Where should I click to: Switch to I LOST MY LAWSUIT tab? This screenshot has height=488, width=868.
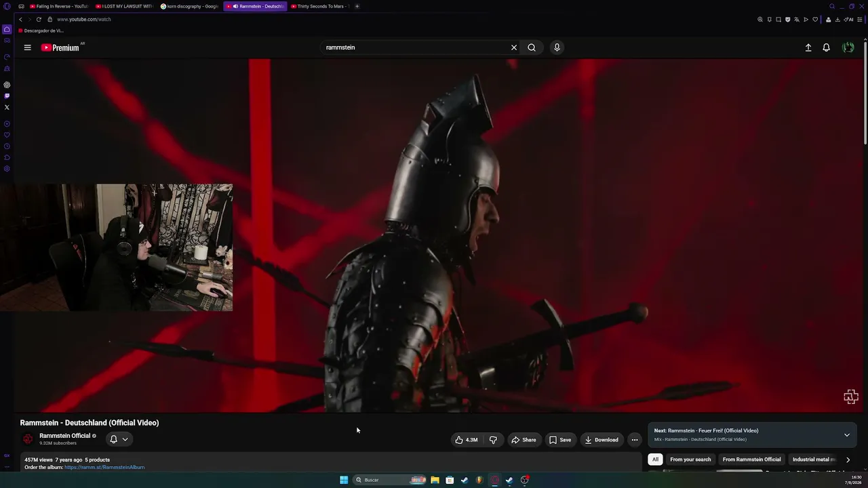click(x=124, y=6)
